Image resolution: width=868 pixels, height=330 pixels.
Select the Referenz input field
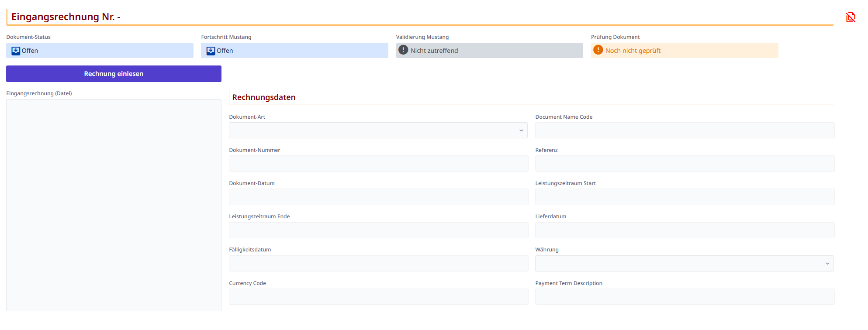point(684,164)
